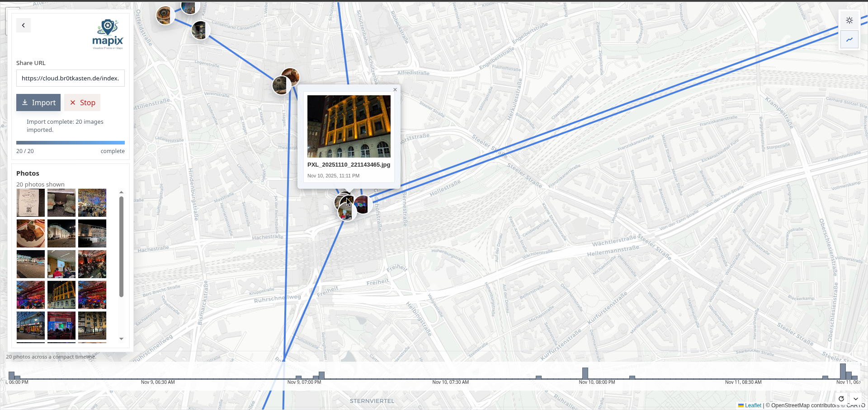Screen dimensions: 868x410
Task: Click the text '20 photos shown'
Action: (x=40, y=184)
